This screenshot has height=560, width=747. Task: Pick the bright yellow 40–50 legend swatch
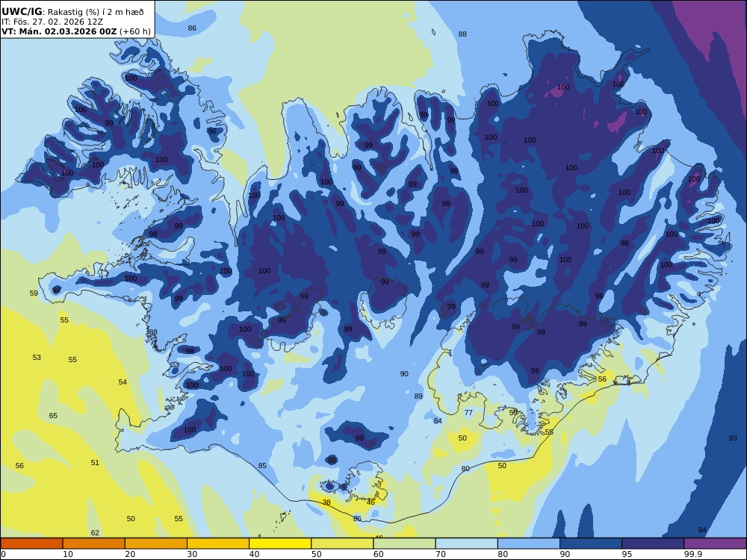pyautogui.click(x=280, y=544)
